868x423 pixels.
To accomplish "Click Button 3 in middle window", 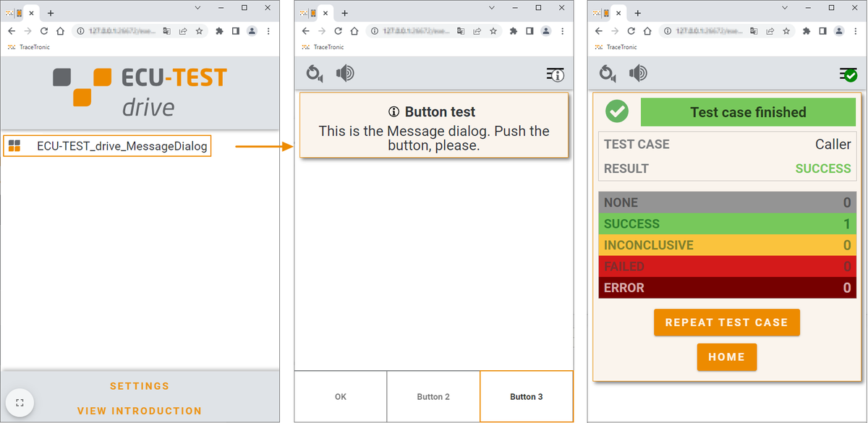I will pyautogui.click(x=527, y=396).
